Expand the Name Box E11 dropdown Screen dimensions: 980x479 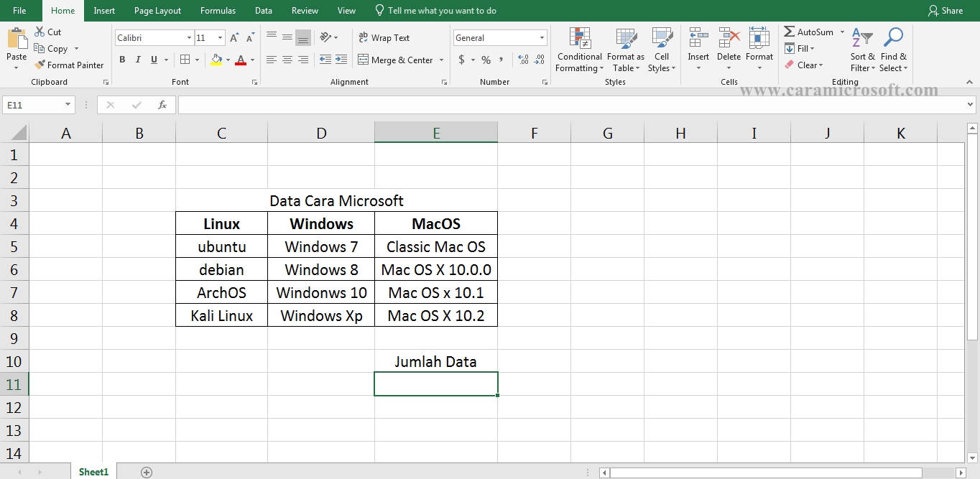coord(68,105)
